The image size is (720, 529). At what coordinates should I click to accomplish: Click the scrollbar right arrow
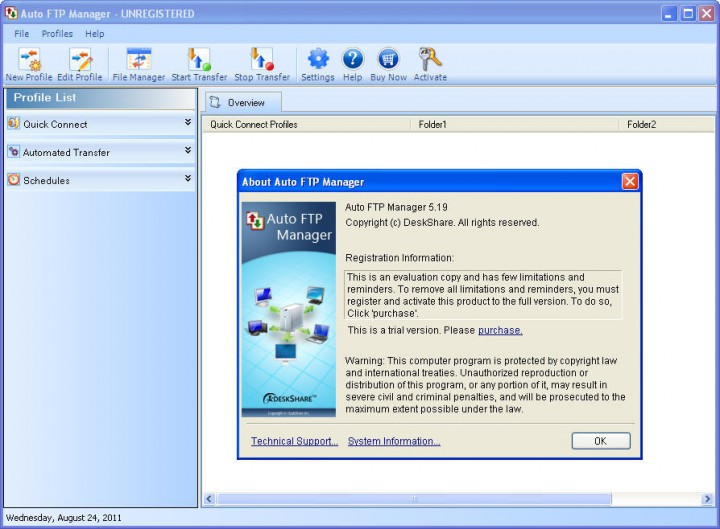click(707, 499)
